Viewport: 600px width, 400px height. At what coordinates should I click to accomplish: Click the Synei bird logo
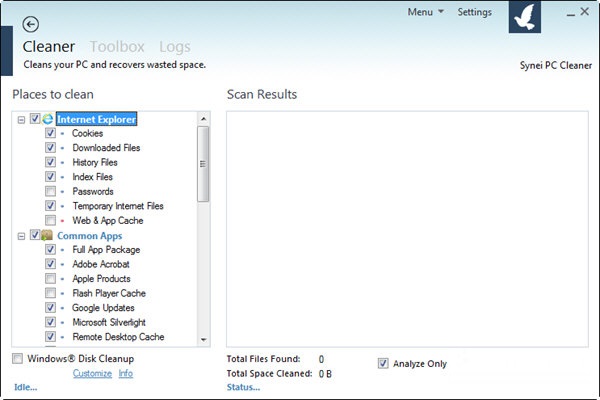pyautogui.click(x=525, y=17)
